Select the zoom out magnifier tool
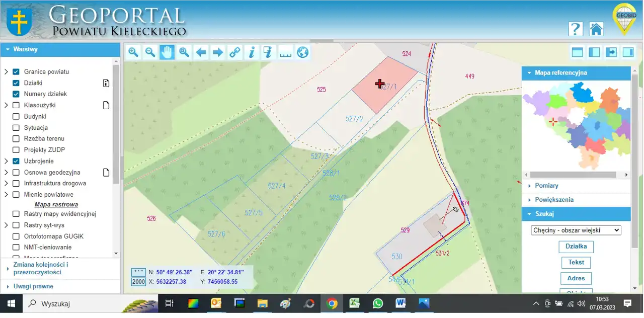Image resolution: width=644 pixels, height=318 pixels. point(150,52)
